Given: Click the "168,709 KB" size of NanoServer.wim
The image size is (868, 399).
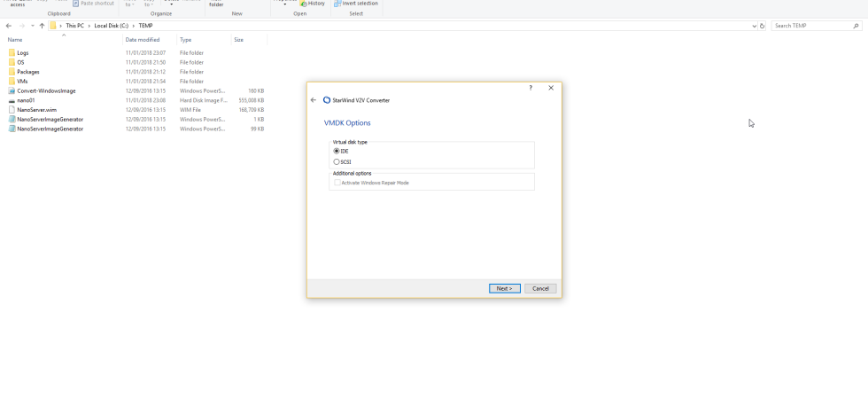Looking at the screenshot, I should [252, 110].
